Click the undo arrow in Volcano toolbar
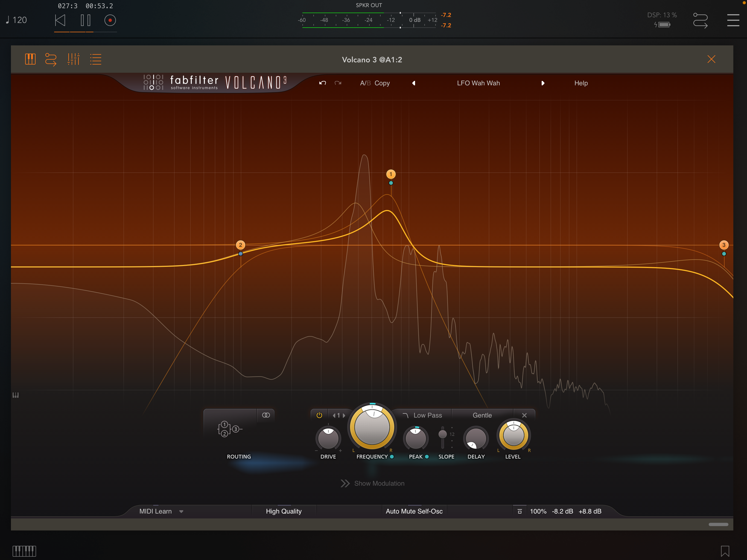The width and height of the screenshot is (747, 560). pyautogui.click(x=323, y=83)
